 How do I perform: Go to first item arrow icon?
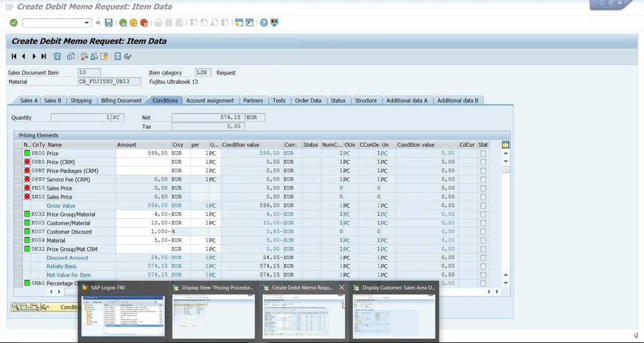(x=14, y=56)
